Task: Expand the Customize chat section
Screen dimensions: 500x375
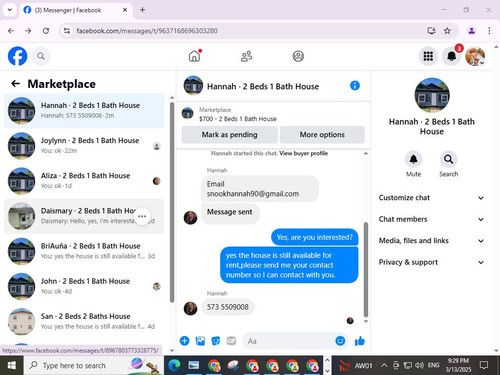Action: [x=431, y=198]
